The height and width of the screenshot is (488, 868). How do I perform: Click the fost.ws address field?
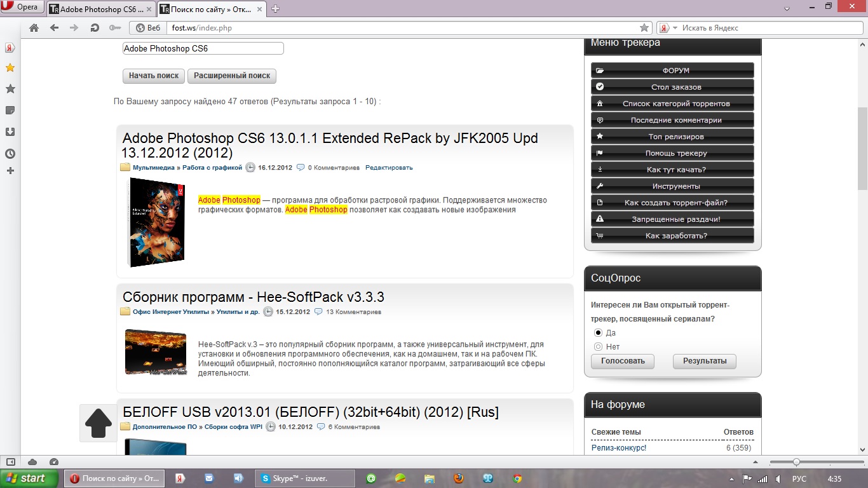pos(403,28)
